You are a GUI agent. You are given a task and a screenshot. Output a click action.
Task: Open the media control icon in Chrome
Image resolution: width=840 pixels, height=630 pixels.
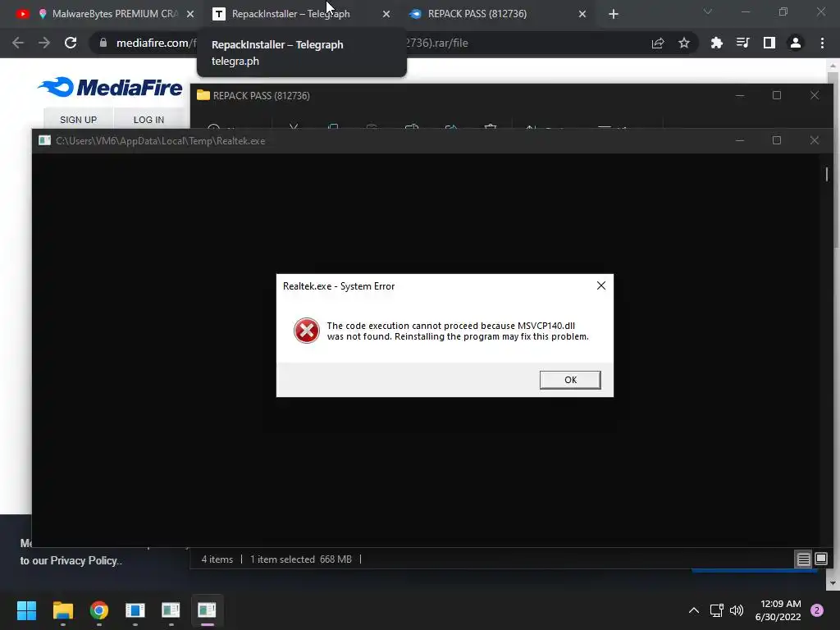(742, 43)
